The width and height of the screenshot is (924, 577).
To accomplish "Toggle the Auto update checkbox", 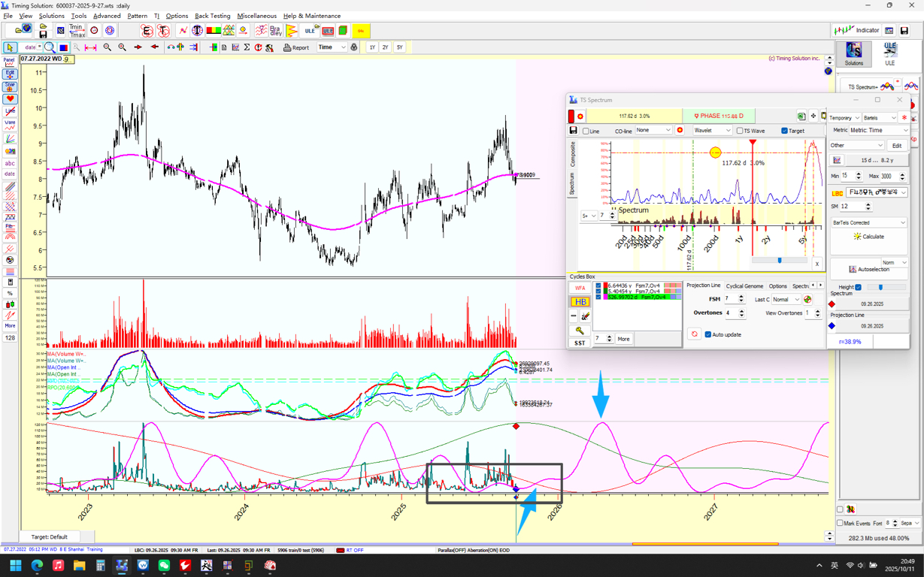I will (x=708, y=334).
